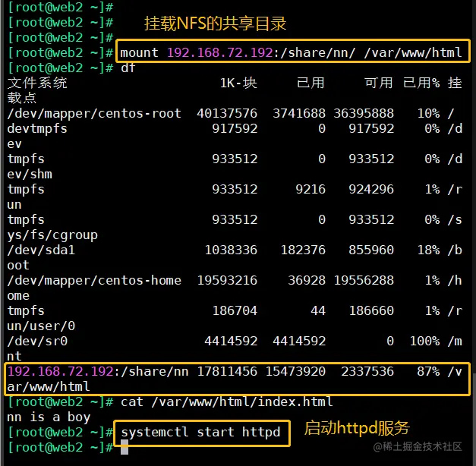Viewport: 476px width, 466px height.
Task: Click the value '1038336'
Action: [x=231, y=250]
